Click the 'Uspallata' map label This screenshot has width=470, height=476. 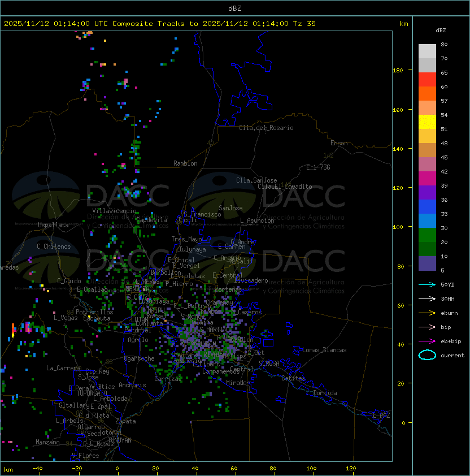coord(53,225)
